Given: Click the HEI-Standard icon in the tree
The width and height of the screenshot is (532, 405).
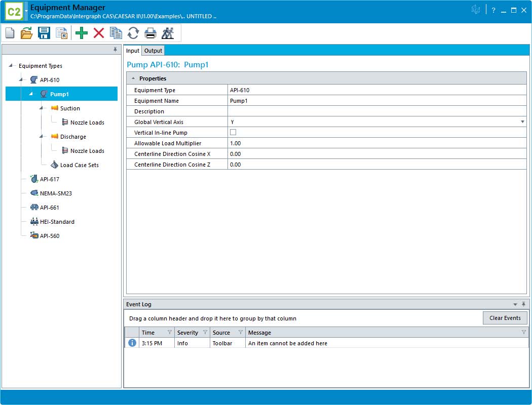Looking at the screenshot, I should pyautogui.click(x=34, y=221).
